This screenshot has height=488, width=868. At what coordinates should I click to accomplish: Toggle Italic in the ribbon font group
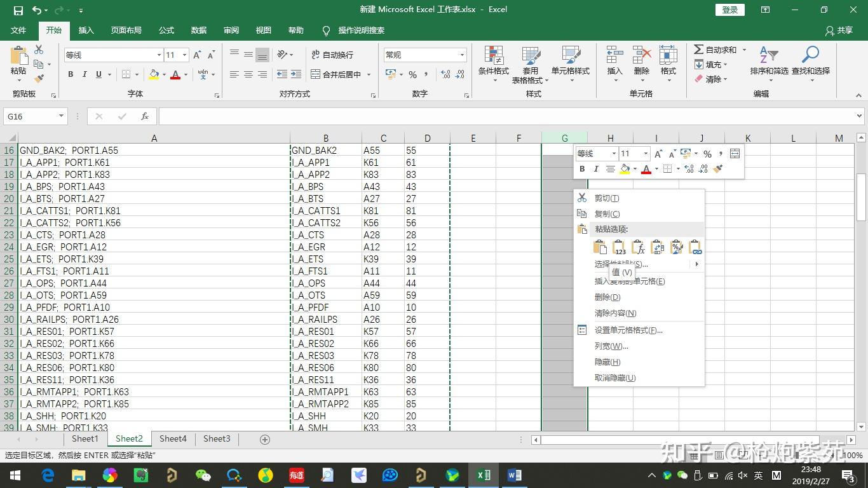(x=85, y=74)
